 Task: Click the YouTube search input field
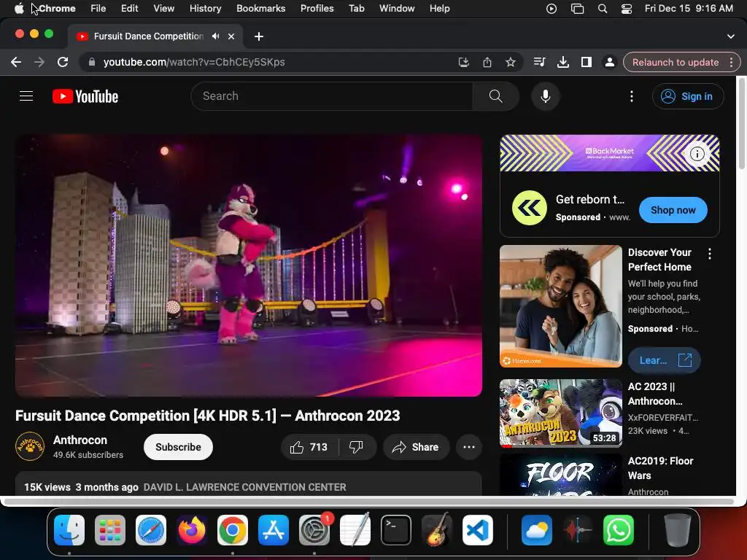(332, 96)
